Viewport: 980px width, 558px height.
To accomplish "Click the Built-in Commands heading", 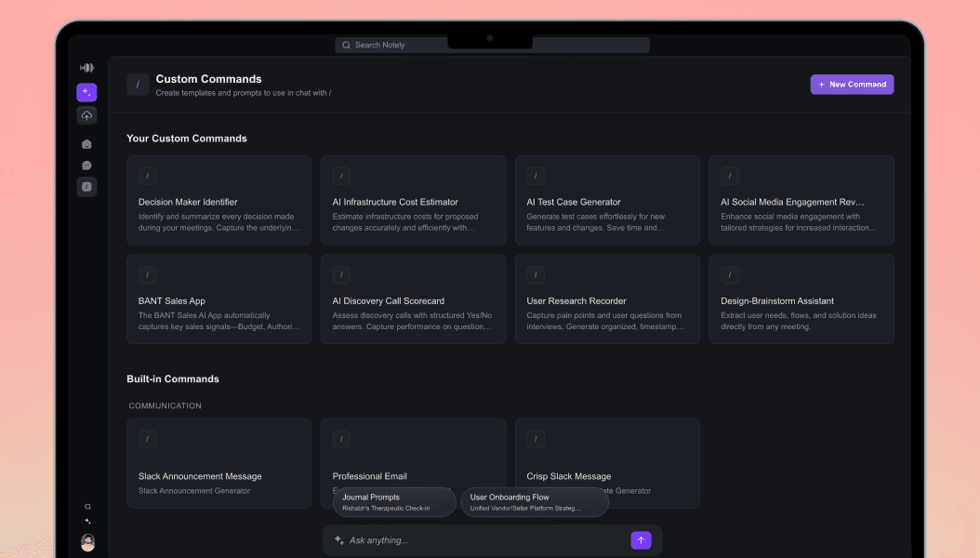I will (173, 379).
